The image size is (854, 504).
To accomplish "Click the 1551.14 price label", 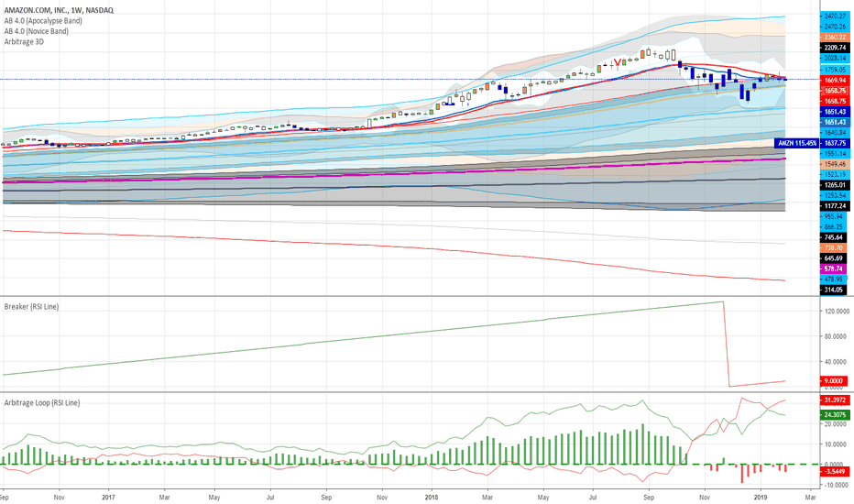I will (x=835, y=154).
